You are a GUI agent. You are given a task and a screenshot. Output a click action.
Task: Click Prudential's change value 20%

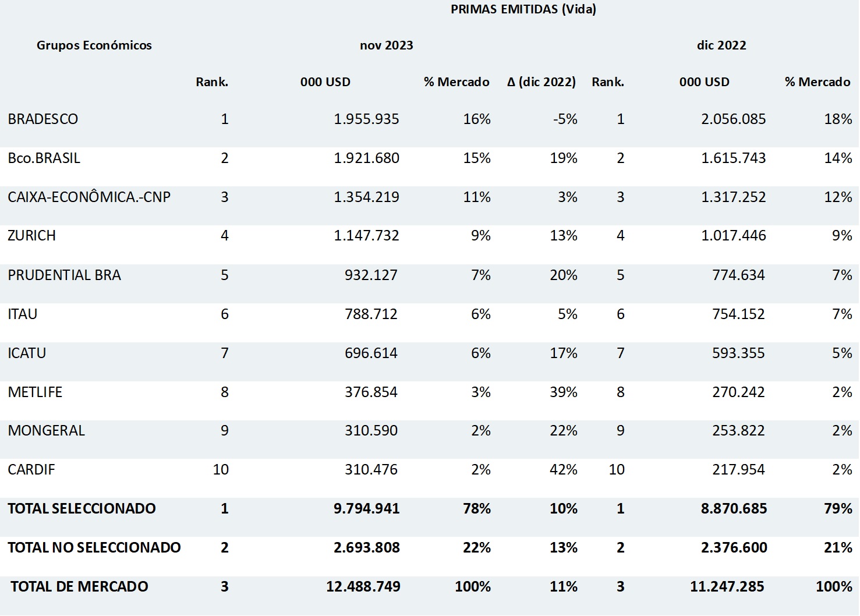coord(564,275)
